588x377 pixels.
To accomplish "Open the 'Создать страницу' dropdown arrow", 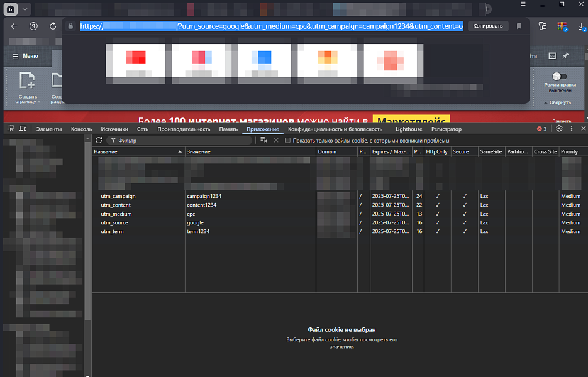I will point(39,102).
